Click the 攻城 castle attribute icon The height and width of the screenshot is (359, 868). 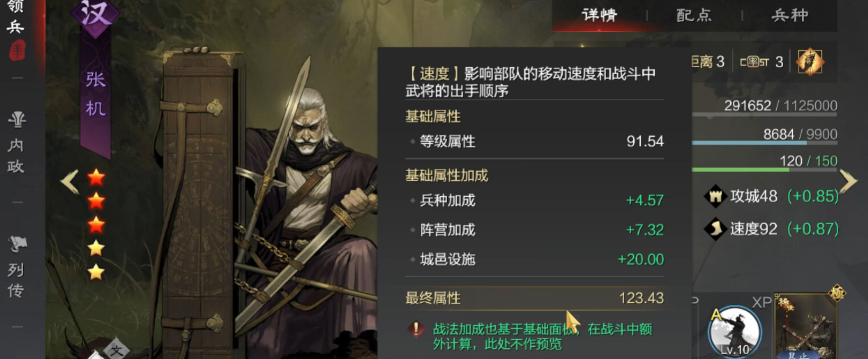[715, 196]
